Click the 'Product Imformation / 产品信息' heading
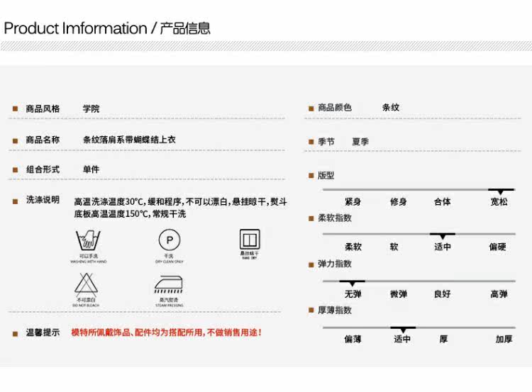 pyautogui.click(x=107, y=28)
